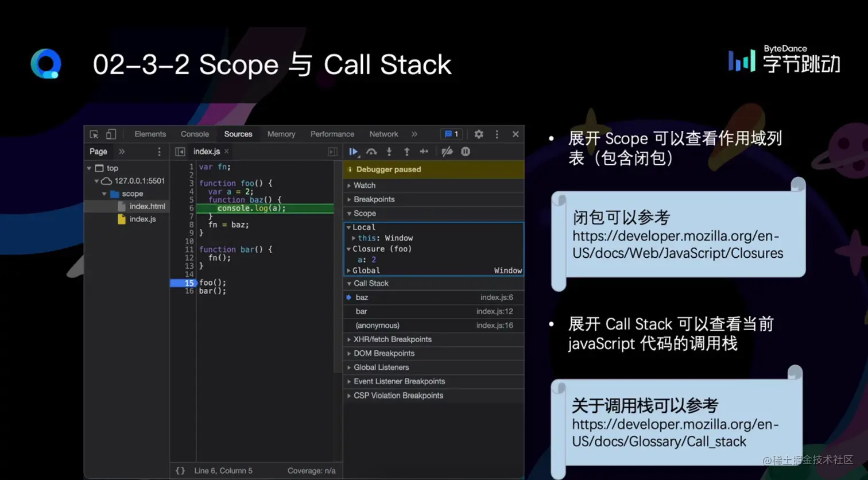Click the Line 6, Column 5 status
The image size is (868, 480).
(223, 471)
